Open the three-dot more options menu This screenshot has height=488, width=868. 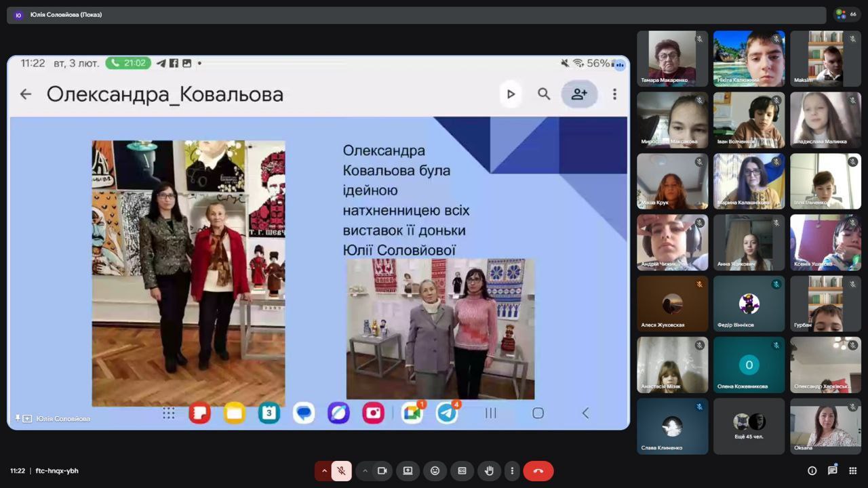coord(512,471)
